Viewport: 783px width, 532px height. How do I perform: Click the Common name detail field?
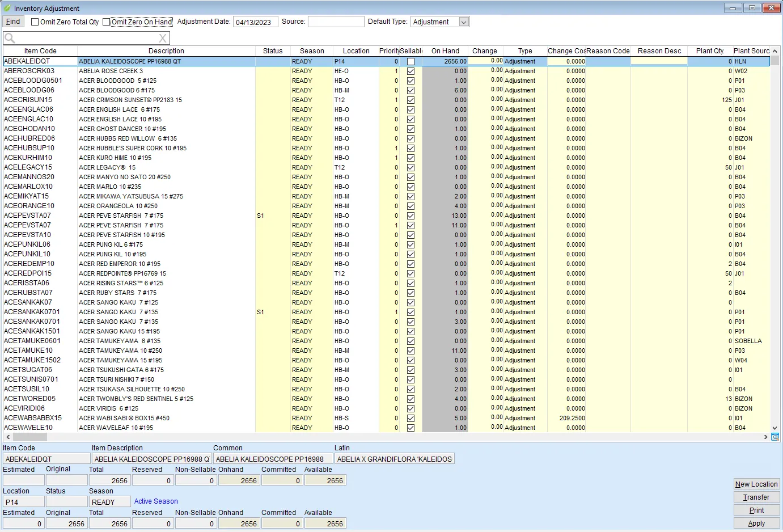pyautogui.click(x=273, y=459)
